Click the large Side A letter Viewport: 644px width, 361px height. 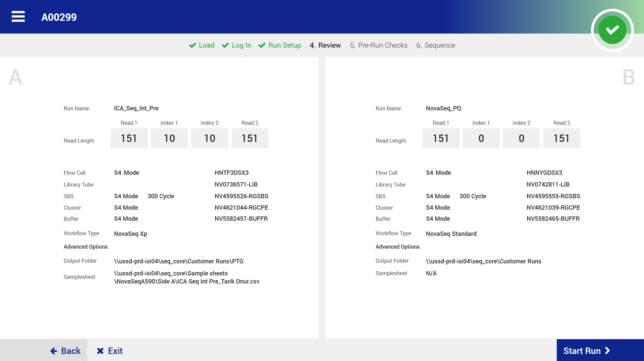pos(15,77)
